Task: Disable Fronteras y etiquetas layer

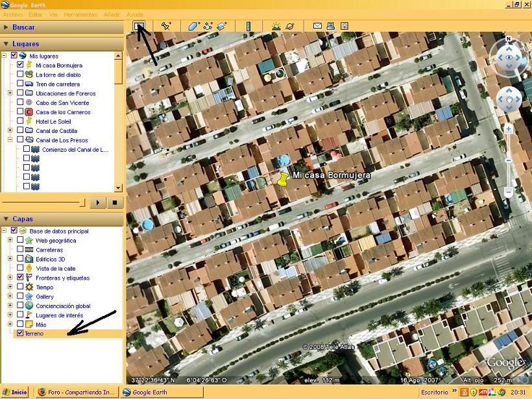Action: (x=20, y=277)
